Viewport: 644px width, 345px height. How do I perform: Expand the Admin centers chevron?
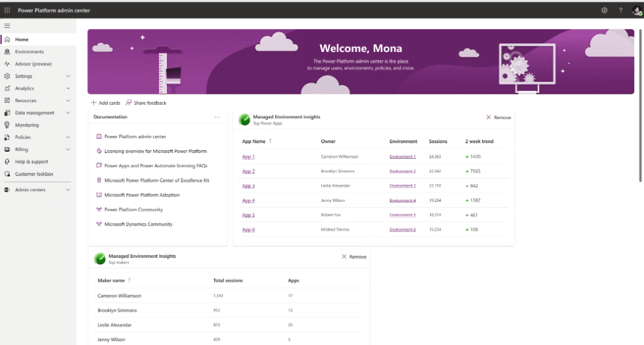tap(68, 190)
